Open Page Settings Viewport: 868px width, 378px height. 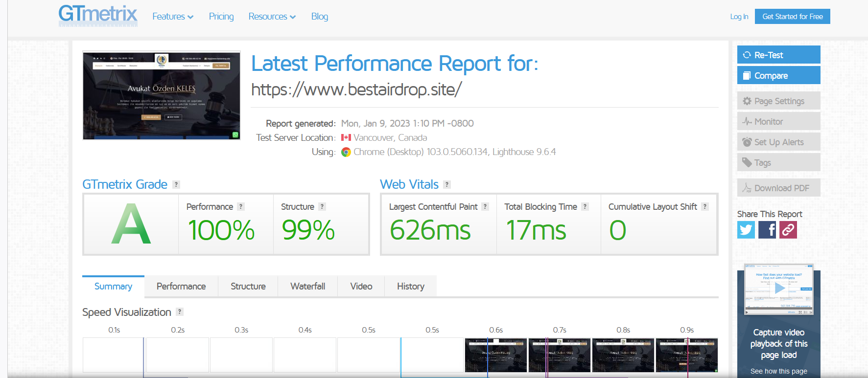point(779,101)
